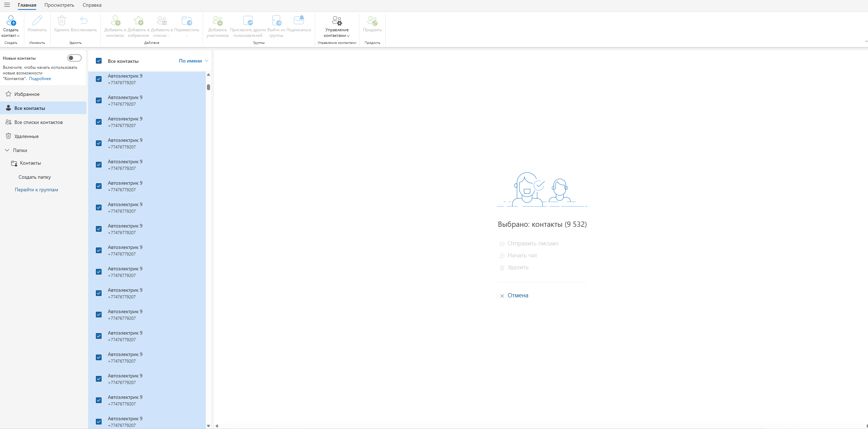Screen dimensions: 868x429
Task: Click the Отмена button
Action: tap(514, 296)
